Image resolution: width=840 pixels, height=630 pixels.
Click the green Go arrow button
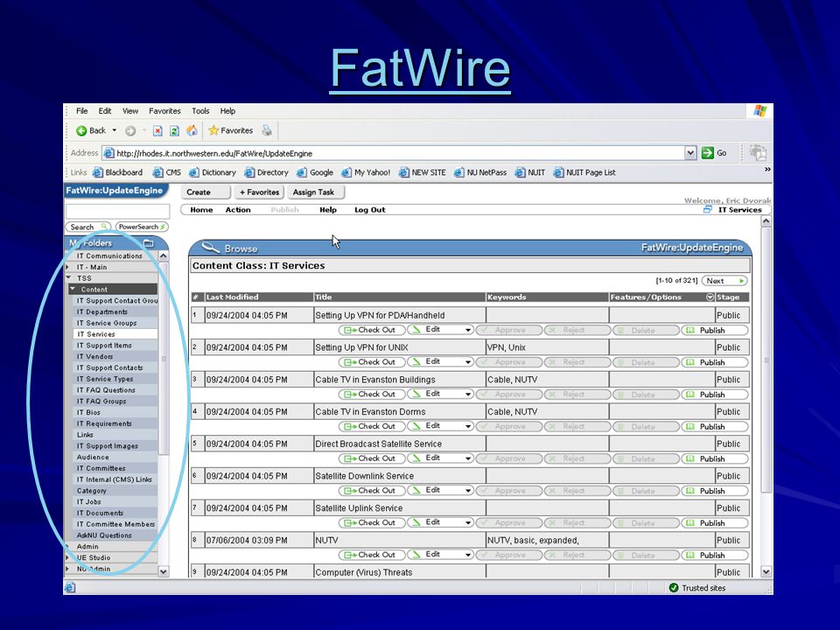tap(708, 152)
